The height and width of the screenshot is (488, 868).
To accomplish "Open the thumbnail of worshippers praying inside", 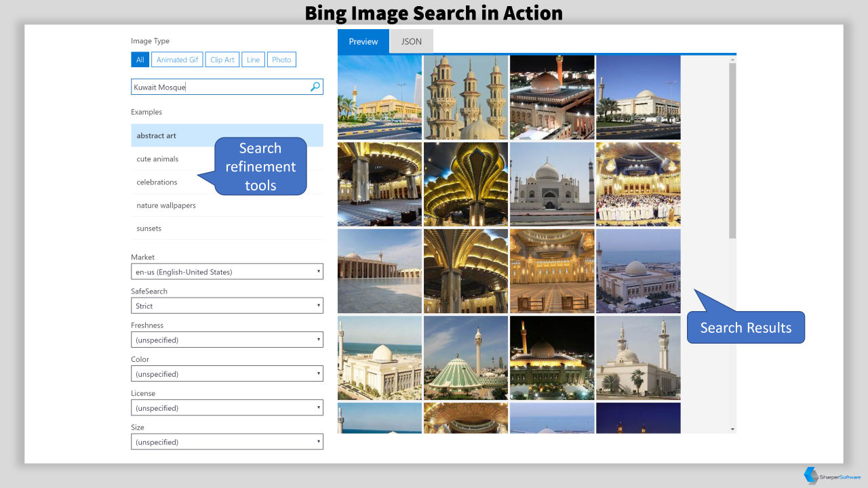I will coord(638,184).
